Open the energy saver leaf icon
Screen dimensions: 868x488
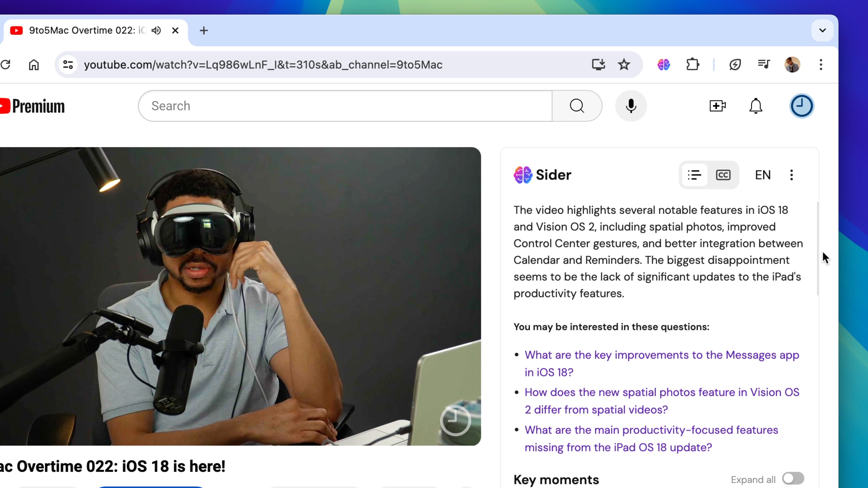(735, 65)
